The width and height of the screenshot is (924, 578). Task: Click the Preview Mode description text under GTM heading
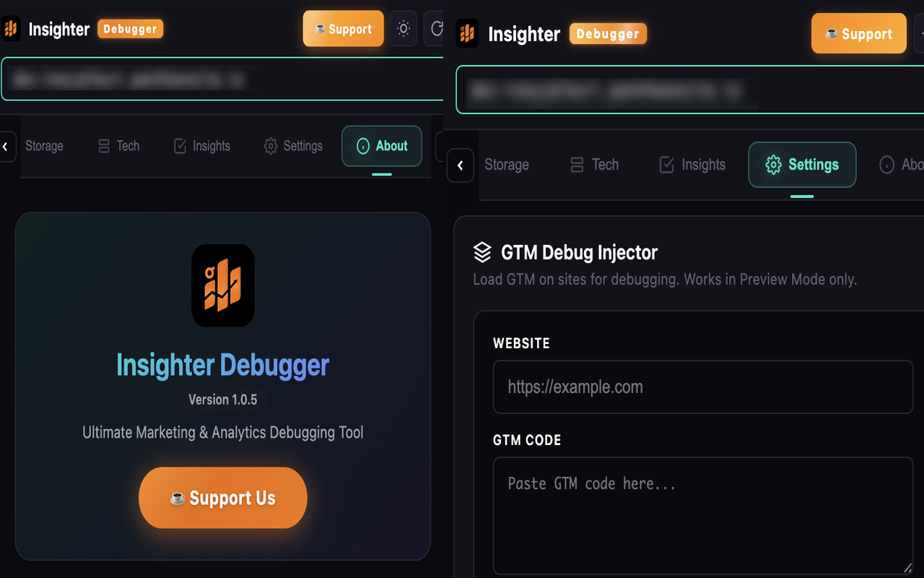pyautogui.click(x=665, y=279)
